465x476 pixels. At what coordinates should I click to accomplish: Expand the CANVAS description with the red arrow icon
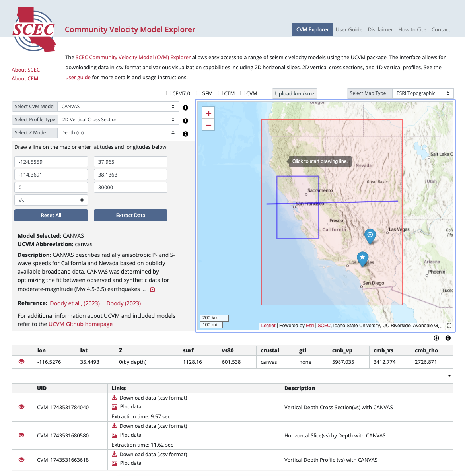[x=152, y=289]
